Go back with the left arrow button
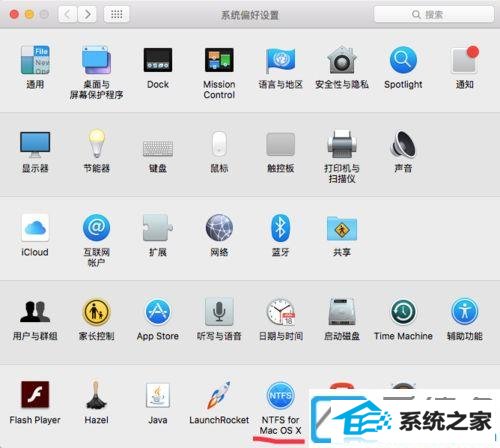 coord(68,14)
